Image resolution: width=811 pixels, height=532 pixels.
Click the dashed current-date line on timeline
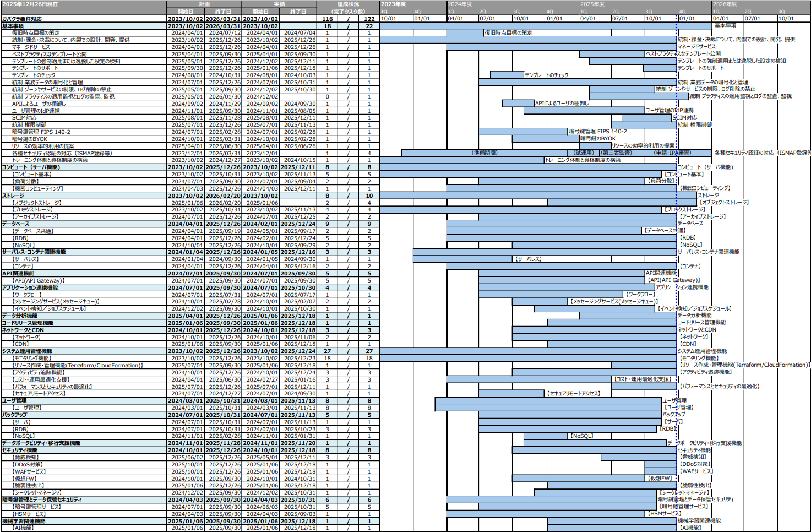[x=677, y=275]
